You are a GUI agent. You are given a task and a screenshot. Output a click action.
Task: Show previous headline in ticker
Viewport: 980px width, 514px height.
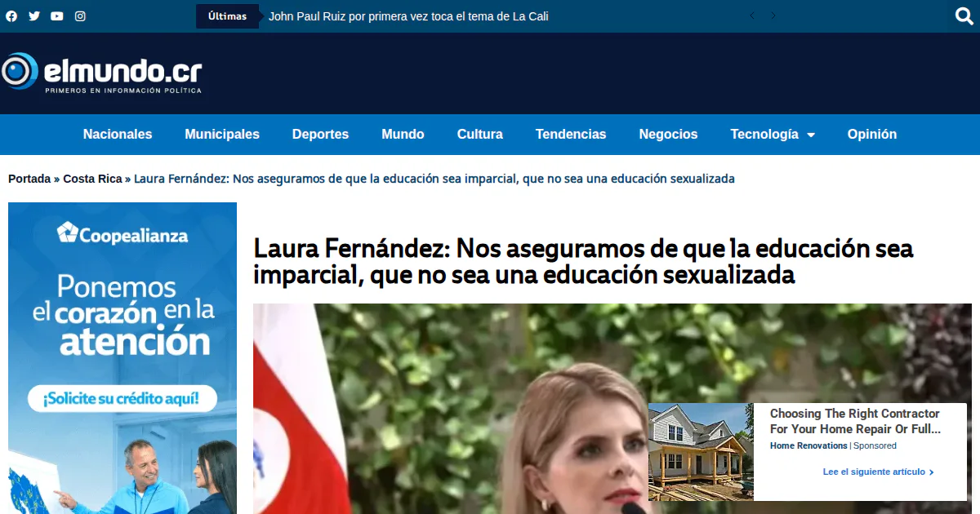point(752,16)
